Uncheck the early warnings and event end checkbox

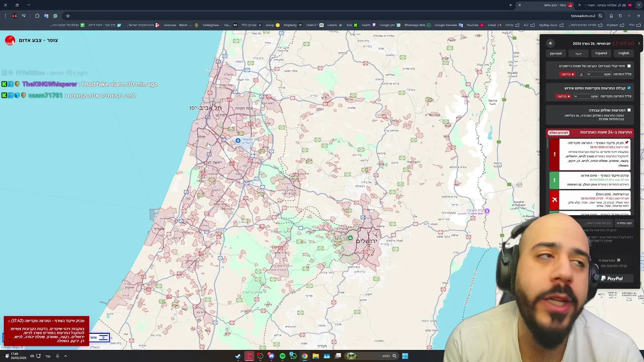click(x=629, y=88)
